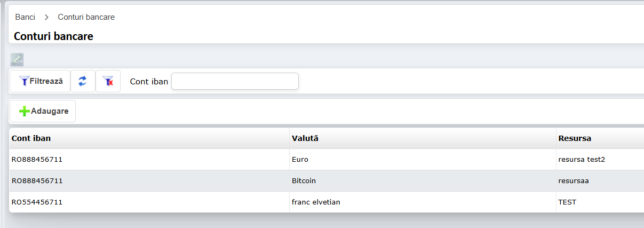Click the Conturi bancare breadcrumb item

tap(86, 17)
